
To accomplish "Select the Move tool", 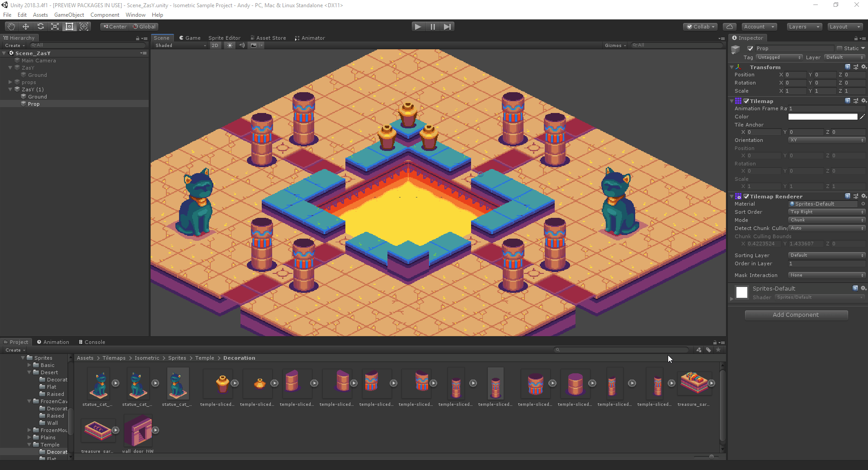I will pyautogui.click(x=25, y=26).
